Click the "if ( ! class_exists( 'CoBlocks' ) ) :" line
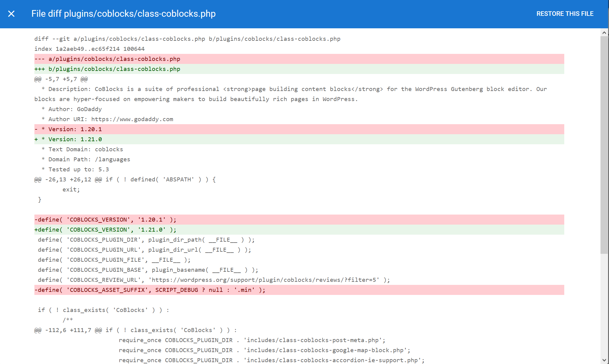This screenshot has height=364, width=609. click(103, 310)
